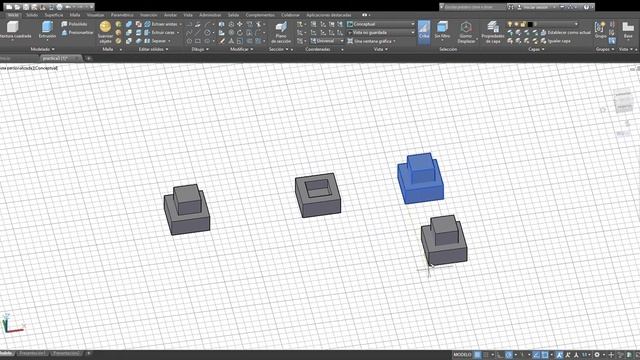
Task: Open Una ventana gráfica dropdown
Action: pyautogui.click(x=372, y=41)
